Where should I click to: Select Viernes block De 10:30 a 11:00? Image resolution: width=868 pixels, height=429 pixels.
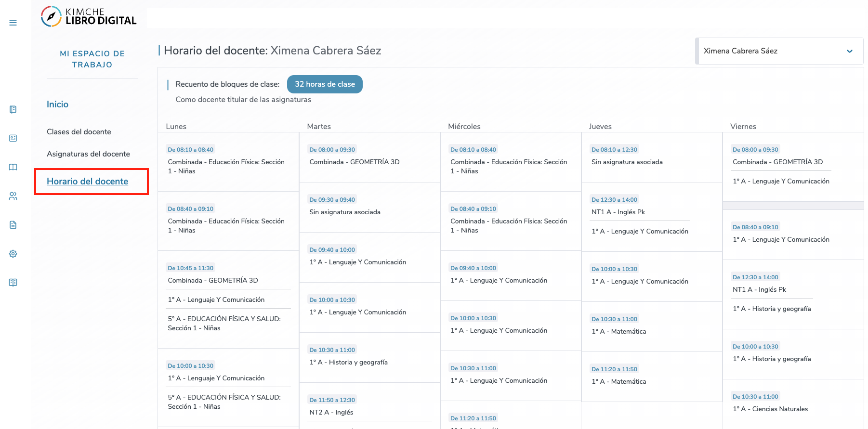(x=756, y=397)
